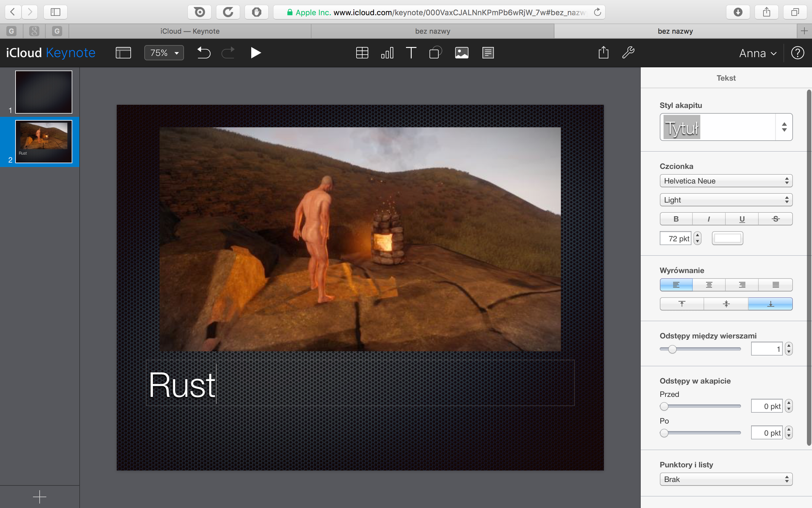Add a text box to the slide
This screenshot has height=508, width=812.
point(411,53)
